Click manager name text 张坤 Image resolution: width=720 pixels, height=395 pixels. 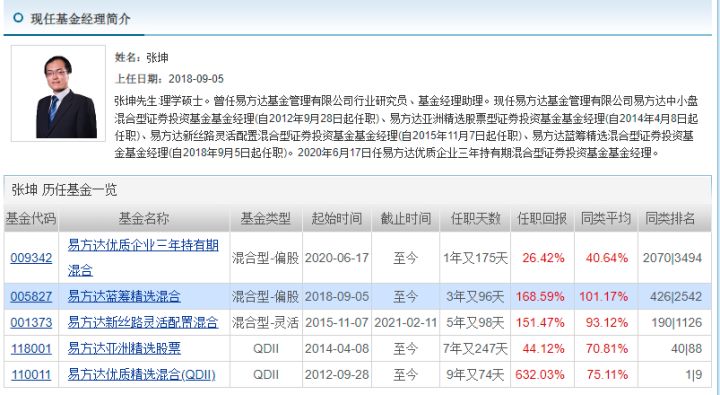[158, 57]
